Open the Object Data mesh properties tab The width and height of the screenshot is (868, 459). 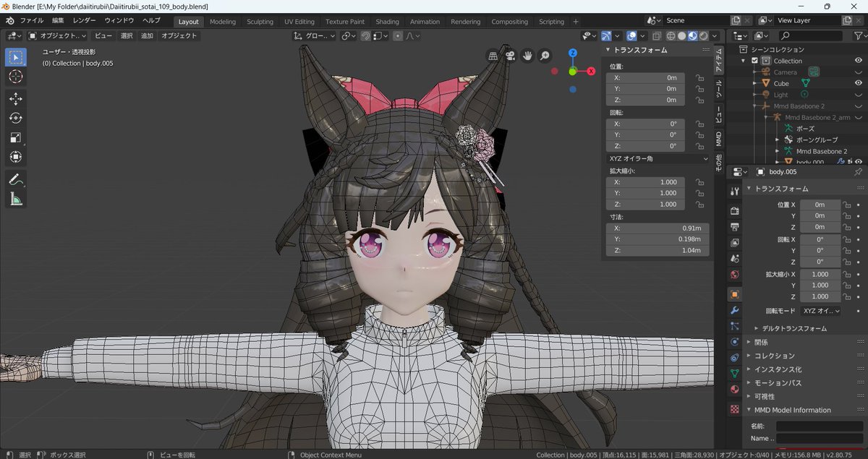pos(735,373)
